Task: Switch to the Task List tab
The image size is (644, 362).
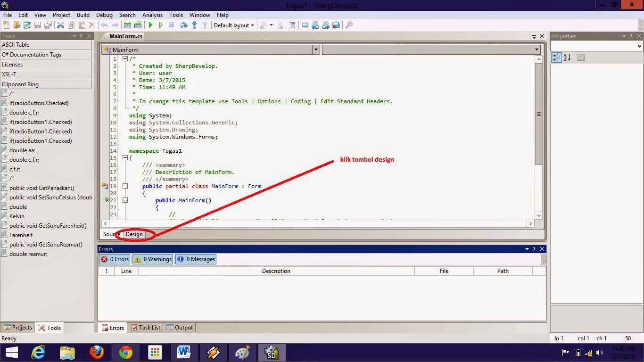Action: [x=146, y=328]
